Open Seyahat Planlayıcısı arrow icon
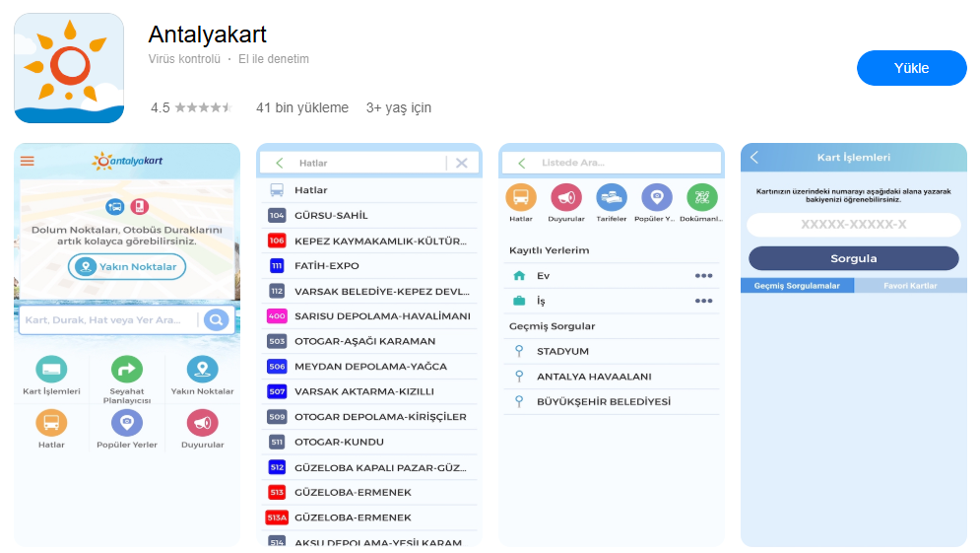 click(127, 369)
